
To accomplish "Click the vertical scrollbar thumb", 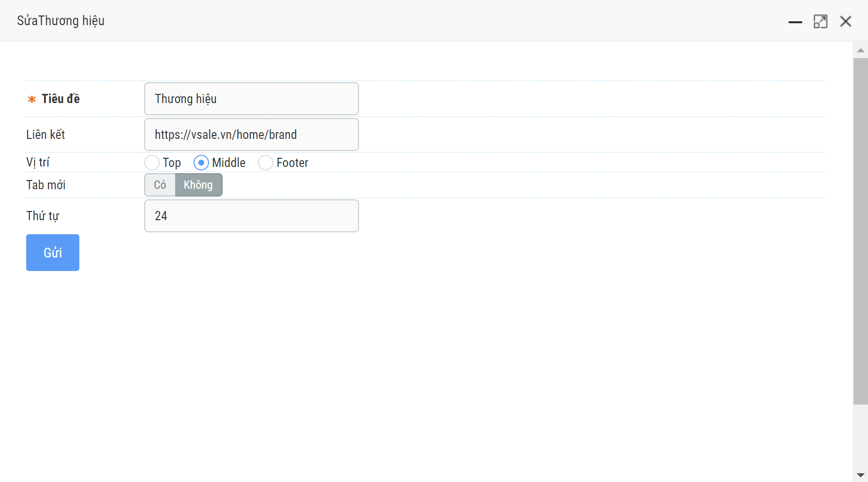I will (860, 231).
